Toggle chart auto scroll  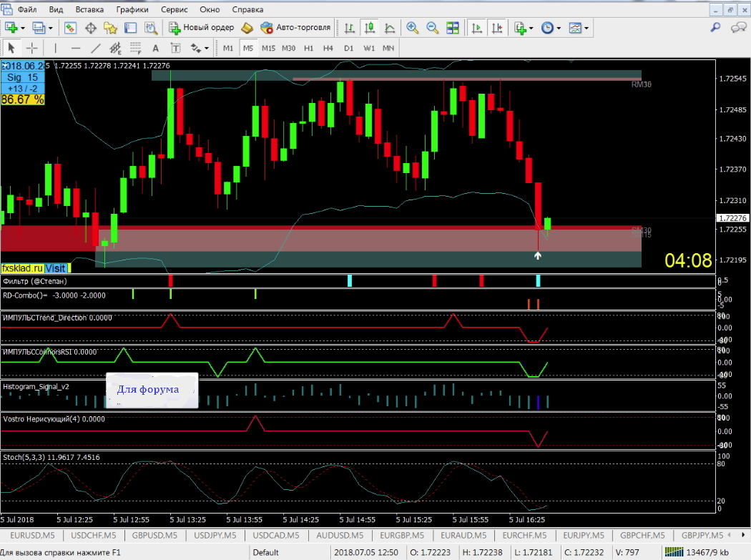476,28
